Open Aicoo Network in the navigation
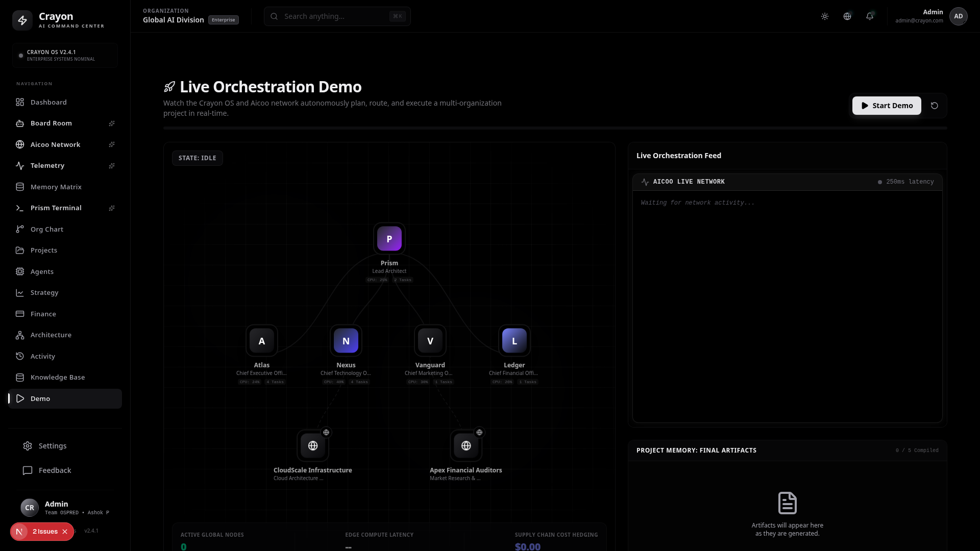Screen dimensions: 980x551 pyautogui.click(x=65, y=144)
